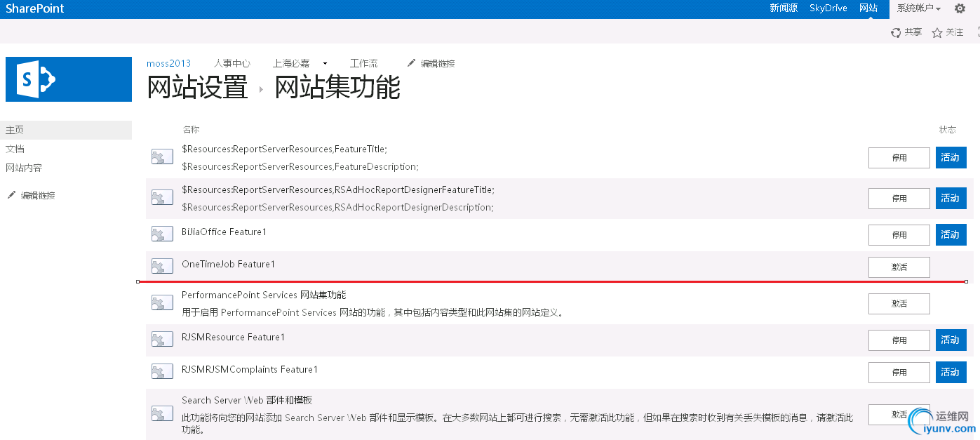Viewport: 980px width, 440px height.
Task: Open the 系统帐户 account dropdown
Action: click(919, 8)
